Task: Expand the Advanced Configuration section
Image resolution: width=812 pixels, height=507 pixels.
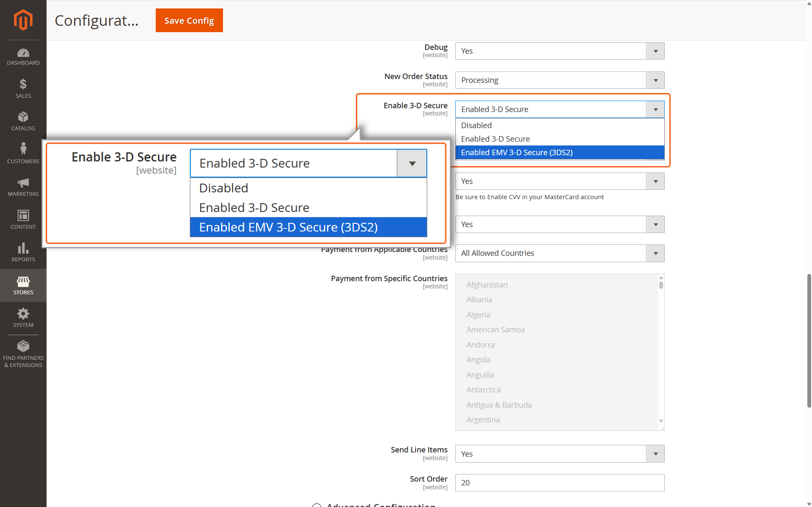Action: tap(374, 504)
